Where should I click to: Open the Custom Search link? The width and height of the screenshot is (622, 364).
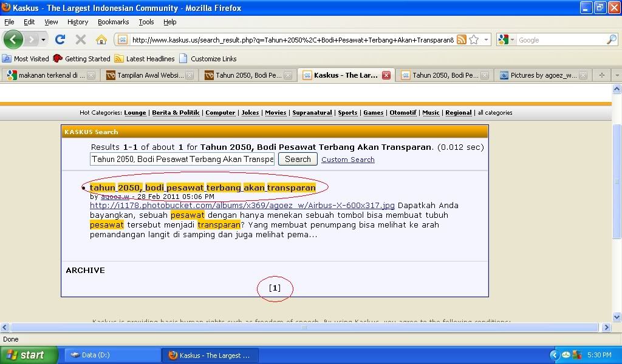click(348, 160)
